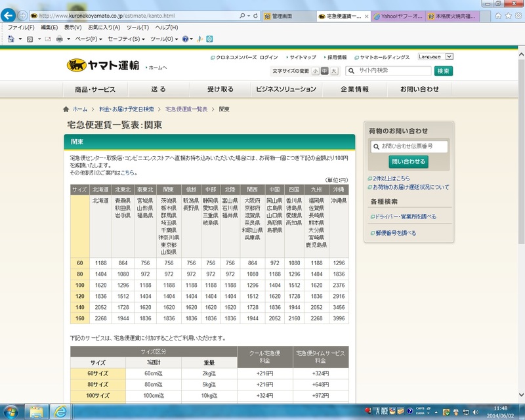
Task: Switch to the 管理画面 browser tab
Action: [288, 16]
